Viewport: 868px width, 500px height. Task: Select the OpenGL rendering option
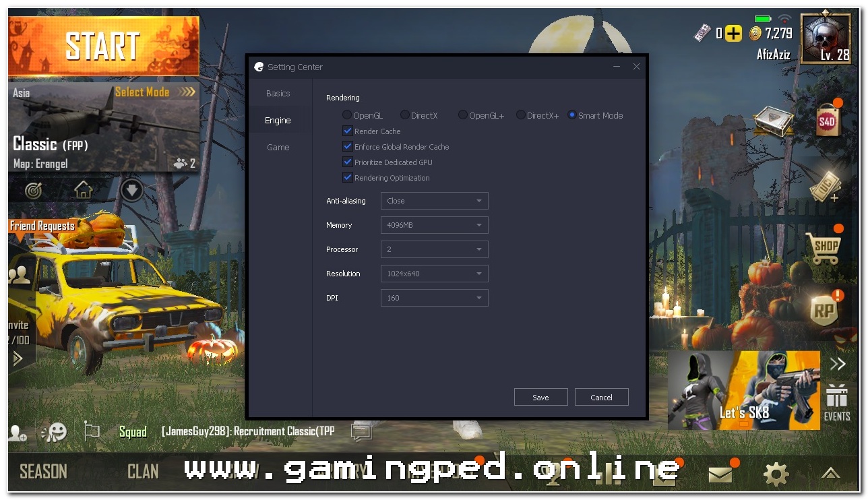coord(347,115)
